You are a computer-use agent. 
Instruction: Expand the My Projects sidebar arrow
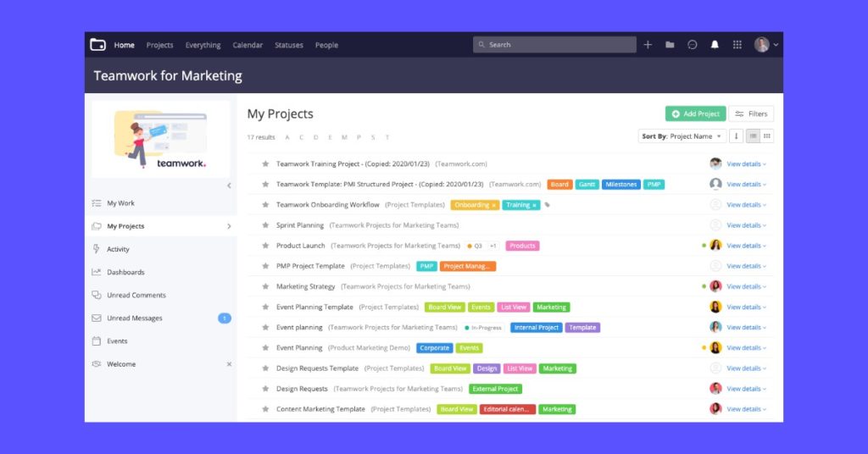(x=229, y=226)
